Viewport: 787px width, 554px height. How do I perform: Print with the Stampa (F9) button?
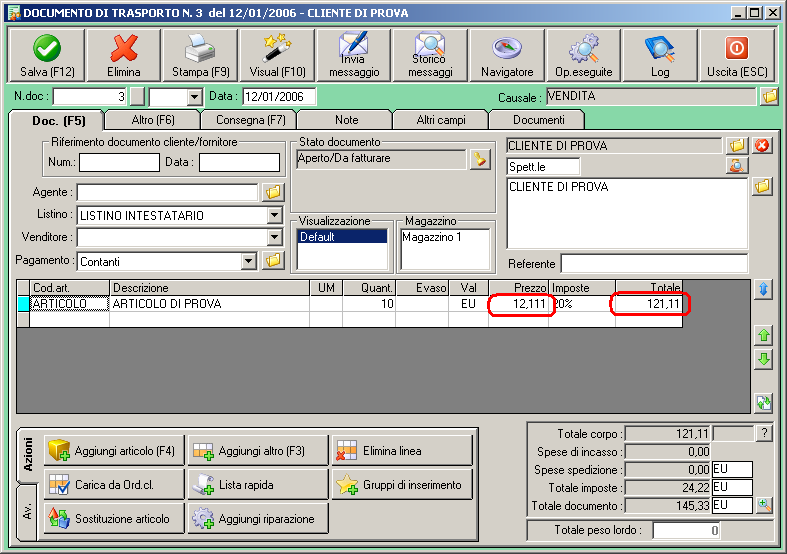(201, 54)
